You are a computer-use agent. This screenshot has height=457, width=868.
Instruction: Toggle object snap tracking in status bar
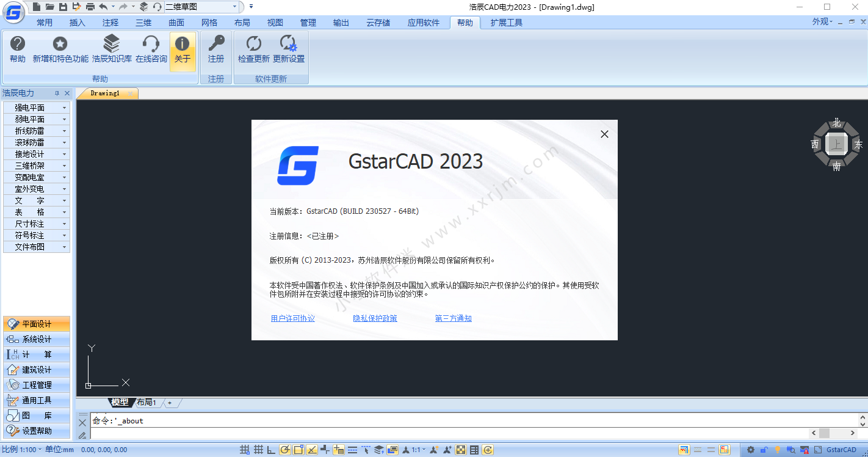[x=312, y=450]
